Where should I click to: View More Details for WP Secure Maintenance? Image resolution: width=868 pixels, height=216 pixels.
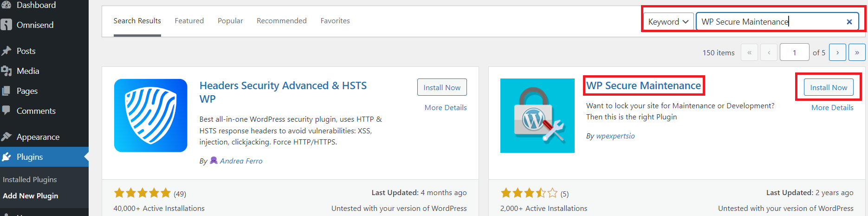[x=832, y=107]
